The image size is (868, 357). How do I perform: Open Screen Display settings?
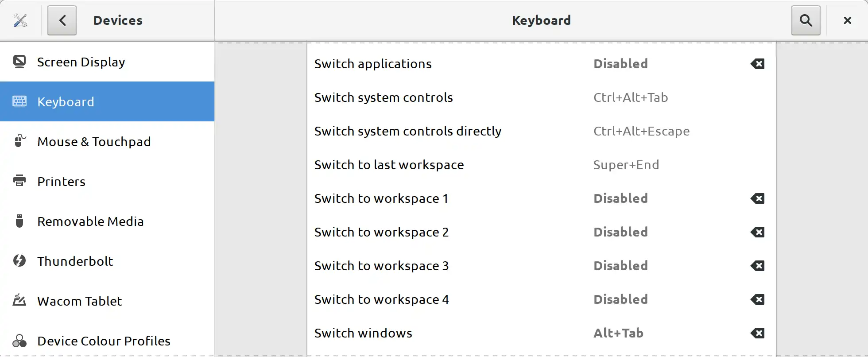click(81, 62)
